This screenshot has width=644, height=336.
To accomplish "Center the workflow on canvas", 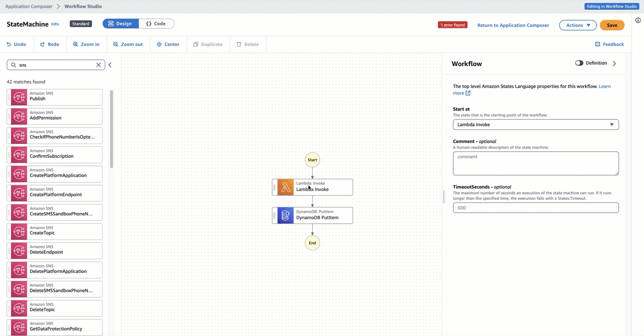I will coord(168,44).
